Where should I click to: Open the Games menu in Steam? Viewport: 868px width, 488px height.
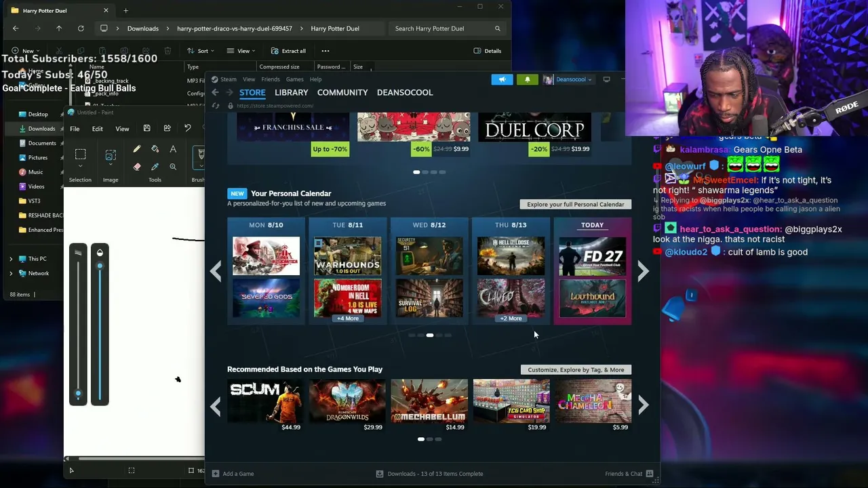tap(294, 79)
